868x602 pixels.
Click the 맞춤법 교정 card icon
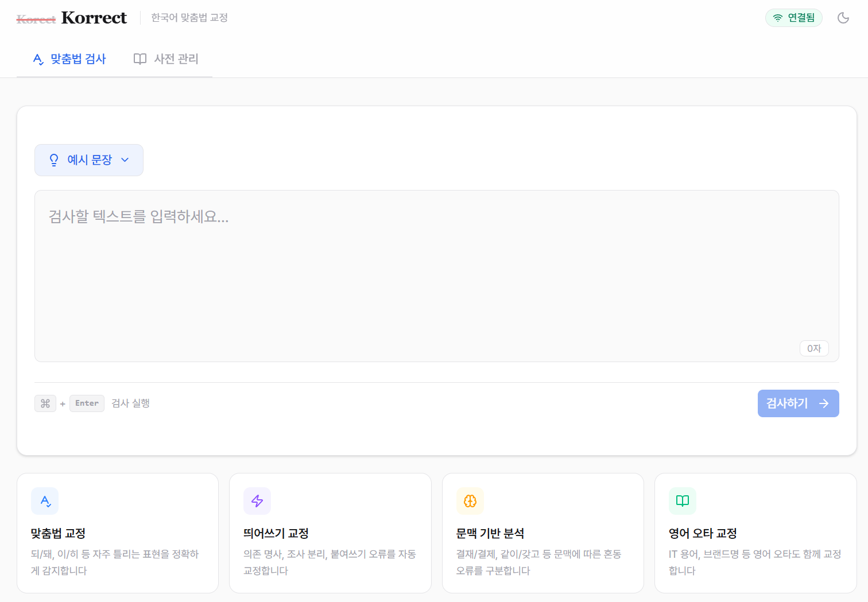click(x=45, y=501)
